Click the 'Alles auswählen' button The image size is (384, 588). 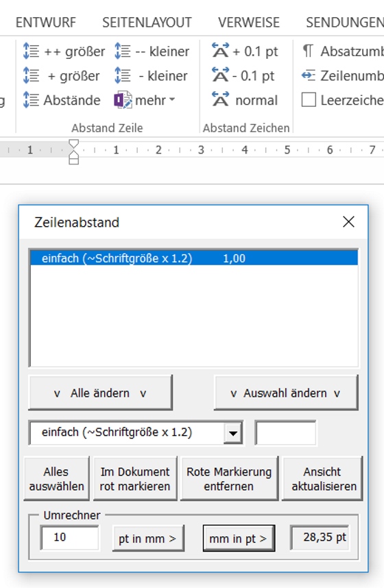point(56,478)
